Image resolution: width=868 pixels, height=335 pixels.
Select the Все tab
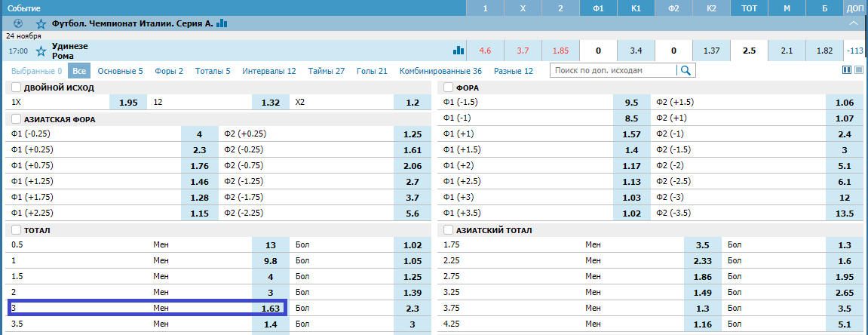pos(79,71)
